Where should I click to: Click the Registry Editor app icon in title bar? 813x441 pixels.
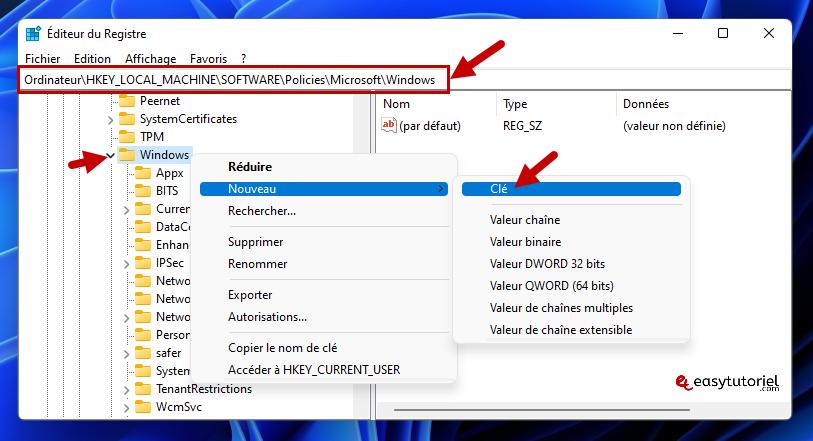click(33, 34)
